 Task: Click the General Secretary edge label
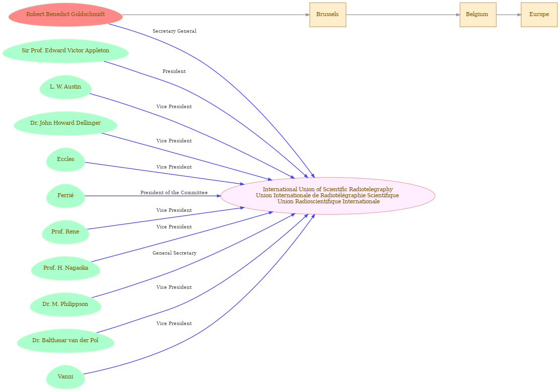tap(174, 253)
